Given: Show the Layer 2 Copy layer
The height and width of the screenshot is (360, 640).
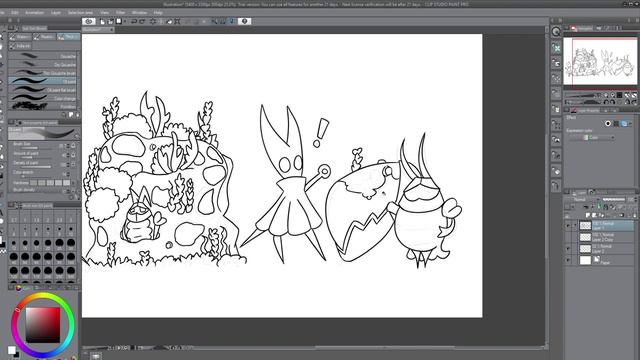Looking at the screenshot, I should 568,237.
